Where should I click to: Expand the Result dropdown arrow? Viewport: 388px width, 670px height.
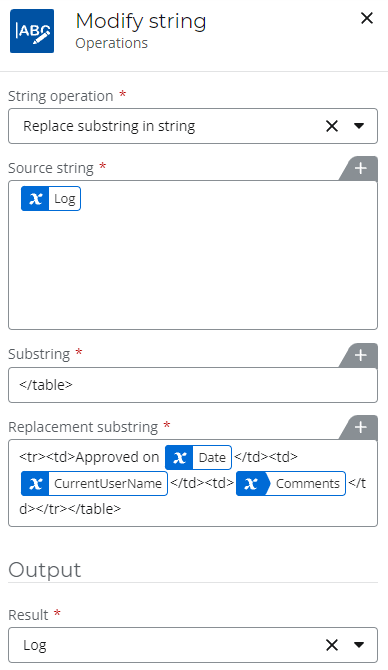click(359, 645)
